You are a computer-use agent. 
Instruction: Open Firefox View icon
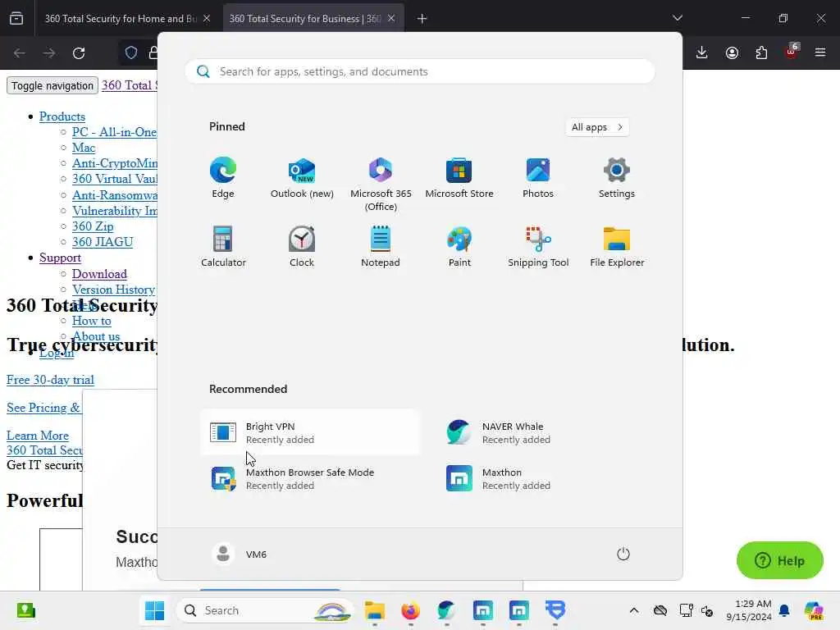pos(16,19)
